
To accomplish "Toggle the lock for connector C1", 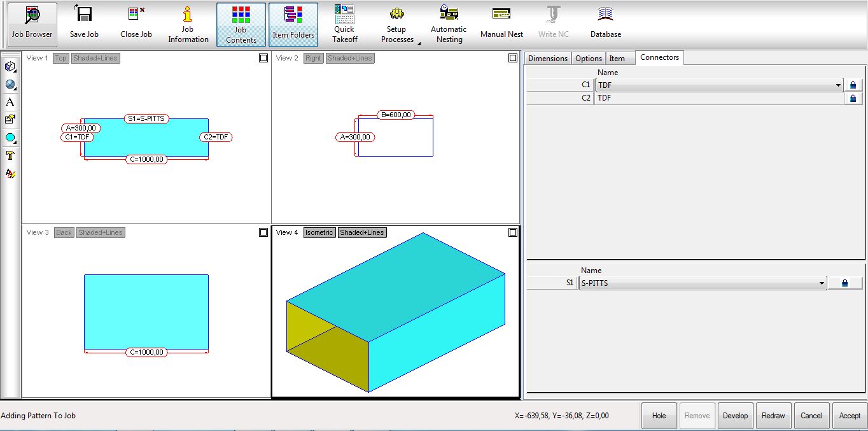I will 853,85.
